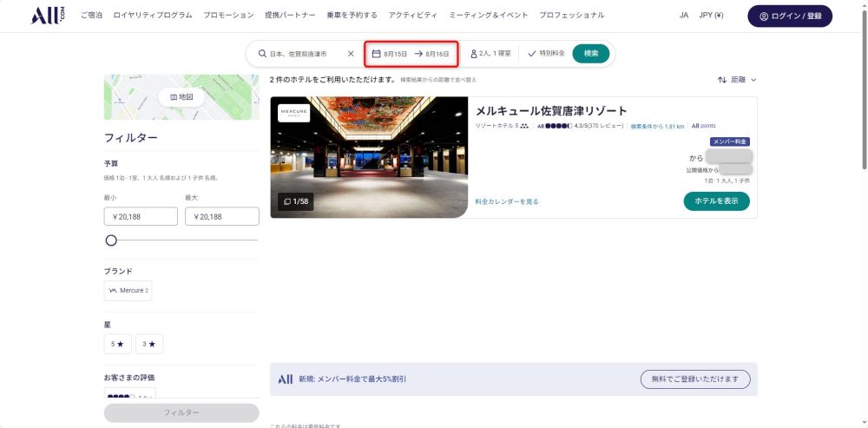Click the ホテルを表示 button

coord(716,201)
